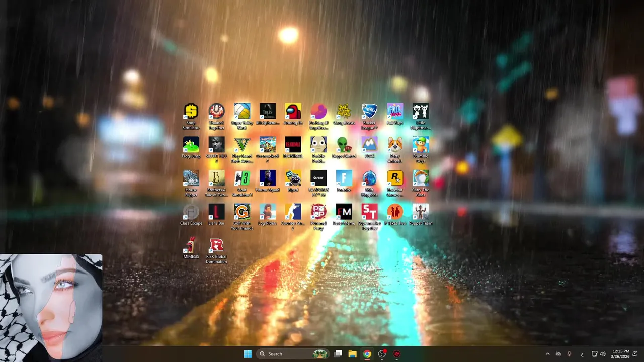Open the House Flipper shortcut
The width and height of the screenshot is (644, 362).
191,178
